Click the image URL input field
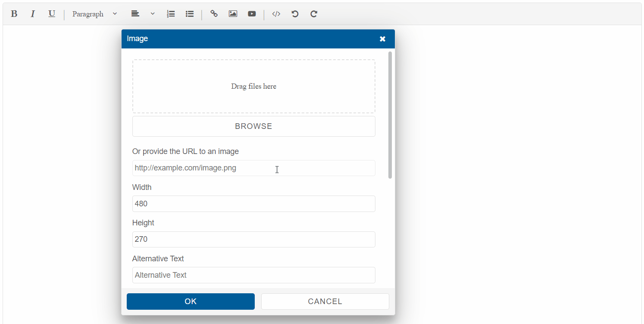 (x=253, y=168)
